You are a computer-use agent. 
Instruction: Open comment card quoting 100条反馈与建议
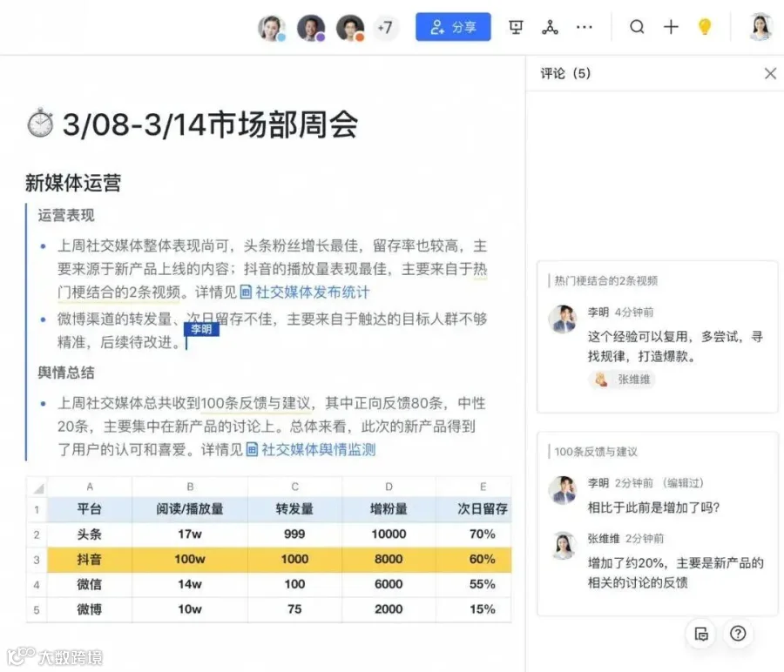tap(657, 524)
